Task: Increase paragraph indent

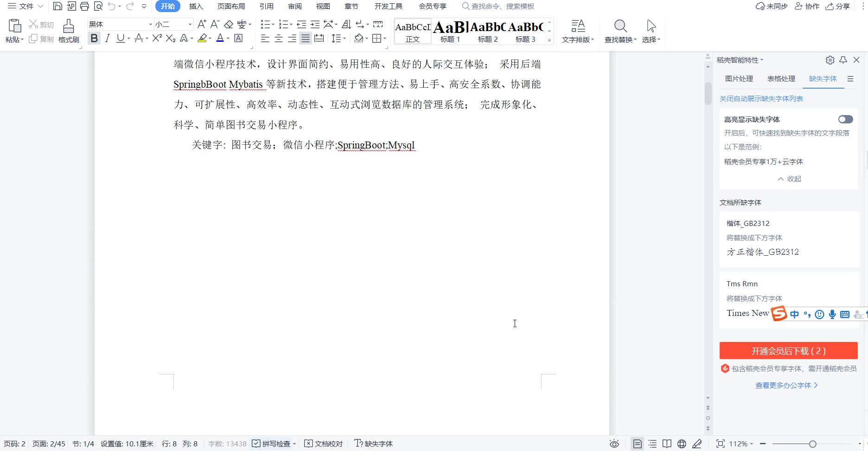Action: click(x=315, y=24)
